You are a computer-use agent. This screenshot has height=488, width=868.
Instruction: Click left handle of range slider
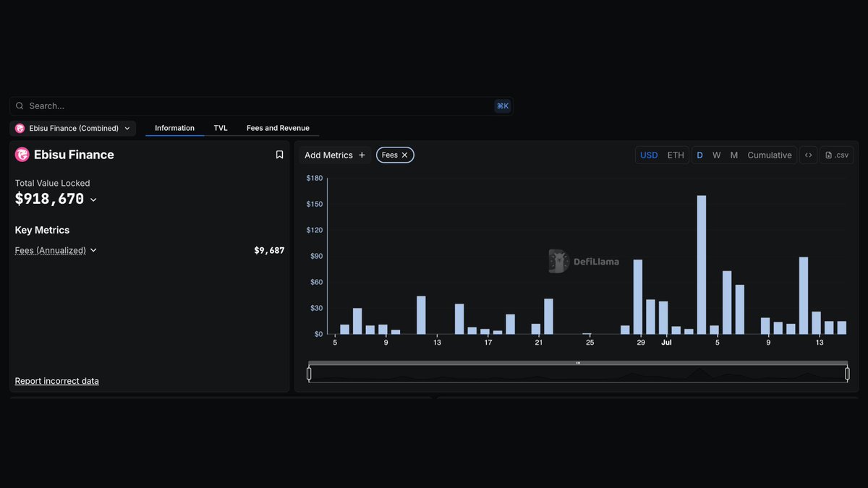(309, 373)
